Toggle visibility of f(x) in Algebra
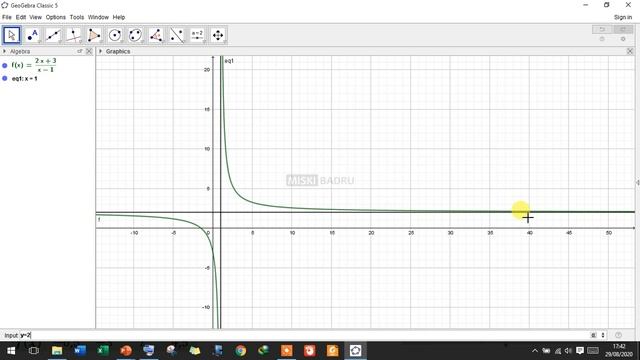640x360 pixels. (x=5, y=65)
